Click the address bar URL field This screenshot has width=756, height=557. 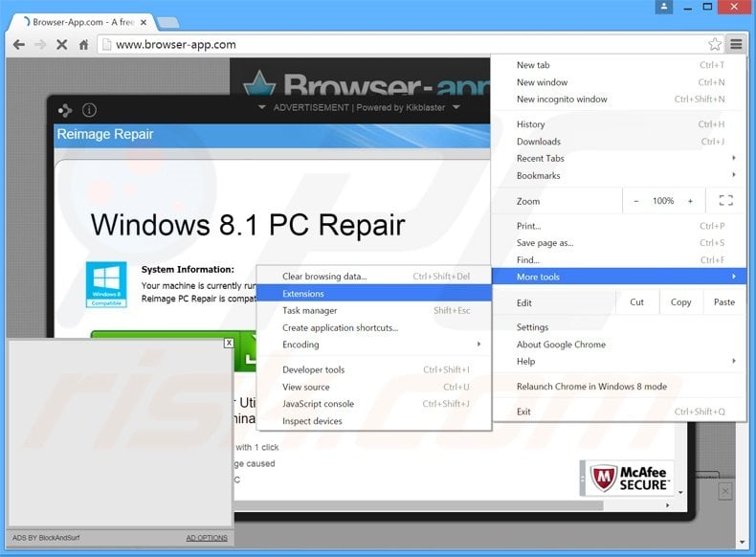click(403, 45)
